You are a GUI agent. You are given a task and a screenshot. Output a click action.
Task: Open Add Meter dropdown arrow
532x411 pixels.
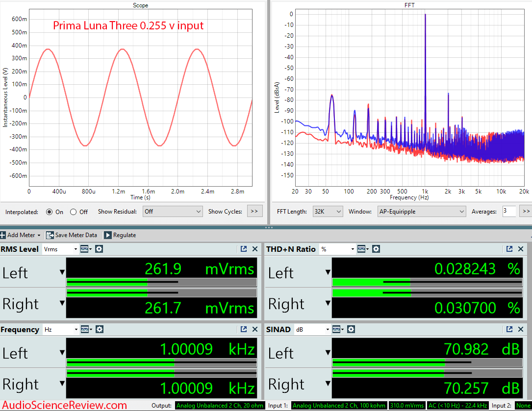click(39, 235)
